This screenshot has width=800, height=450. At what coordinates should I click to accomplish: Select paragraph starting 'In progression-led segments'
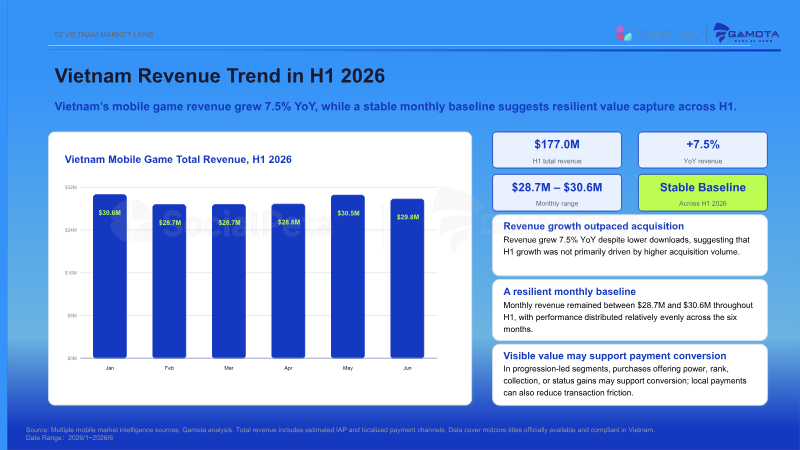click(625, 381)
